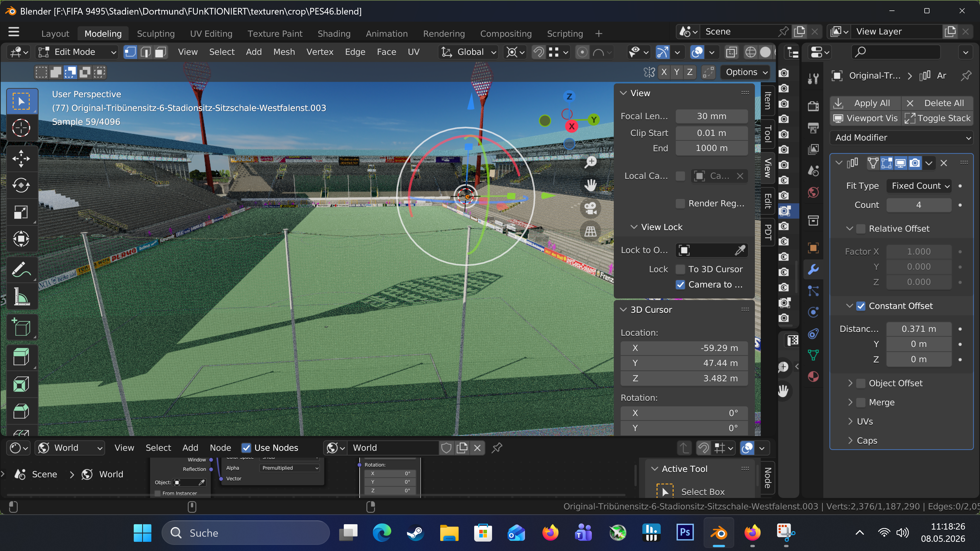Image resolution: width=980 pixels, height=551 pixels.
Task: Select the Annotate pencil tool
Action: click(x=21, y=270)
